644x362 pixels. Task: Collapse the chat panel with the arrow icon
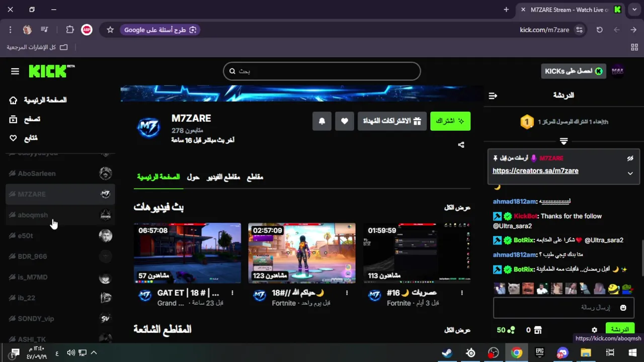493,95
